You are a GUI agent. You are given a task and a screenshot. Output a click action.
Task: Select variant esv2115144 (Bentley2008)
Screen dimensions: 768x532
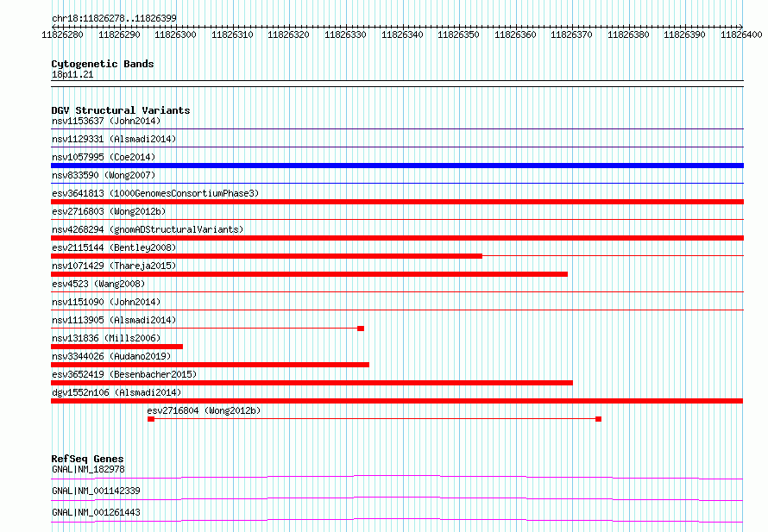(x=114, y=247)
